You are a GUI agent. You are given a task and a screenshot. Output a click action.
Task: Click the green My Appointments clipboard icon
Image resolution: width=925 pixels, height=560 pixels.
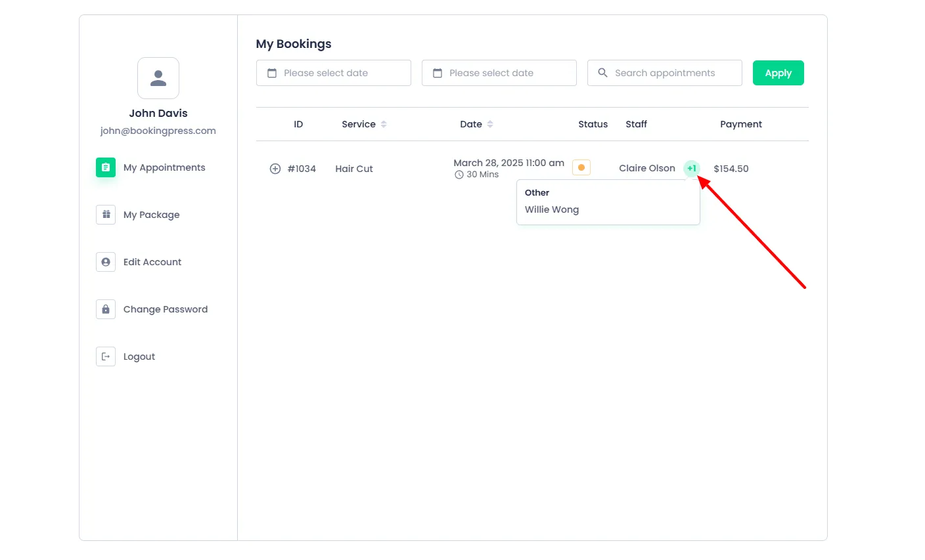click(x=106, y=167)
